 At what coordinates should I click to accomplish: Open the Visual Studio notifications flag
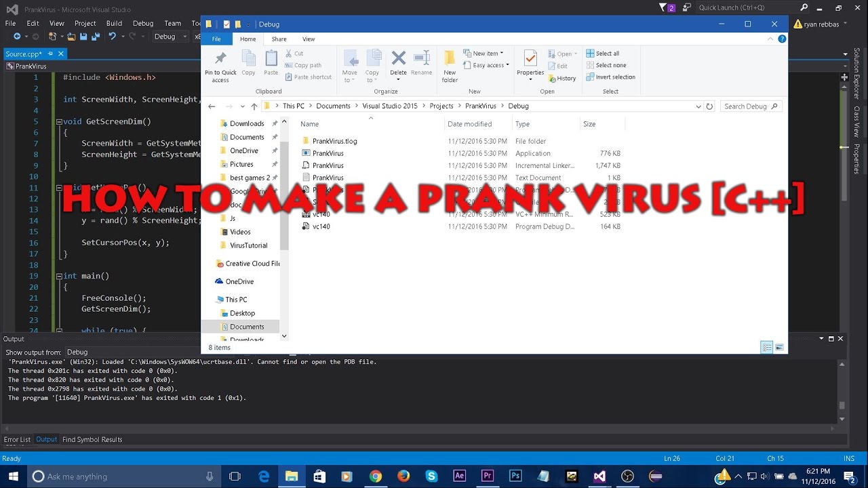click(665, 7)
